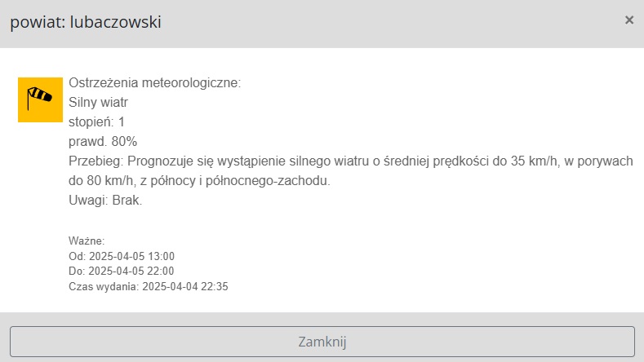
Task: Click the "prawd. 80%" probability line
Action: click(102, 142)
